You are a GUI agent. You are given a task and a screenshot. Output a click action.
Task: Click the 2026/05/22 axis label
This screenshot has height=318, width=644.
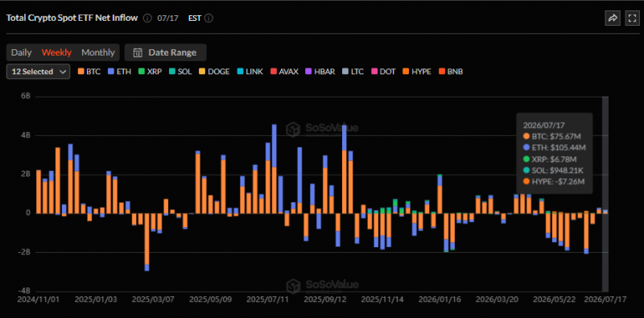(x=555, y=299)
